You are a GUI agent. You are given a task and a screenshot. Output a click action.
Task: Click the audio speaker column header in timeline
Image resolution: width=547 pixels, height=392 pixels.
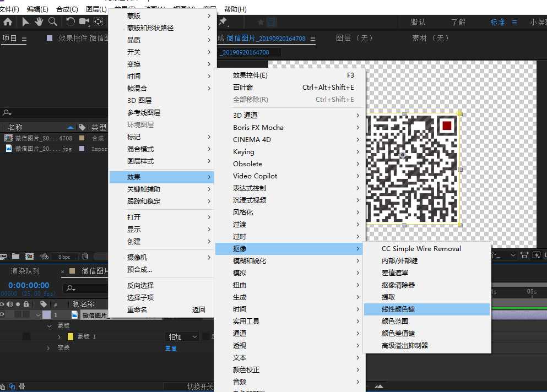tap(10, 304)
